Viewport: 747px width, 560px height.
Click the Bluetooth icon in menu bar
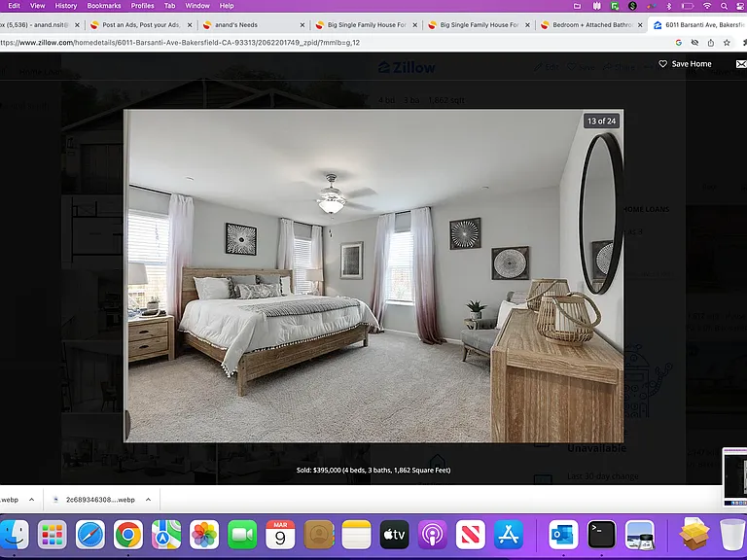[x=669, y=6]
